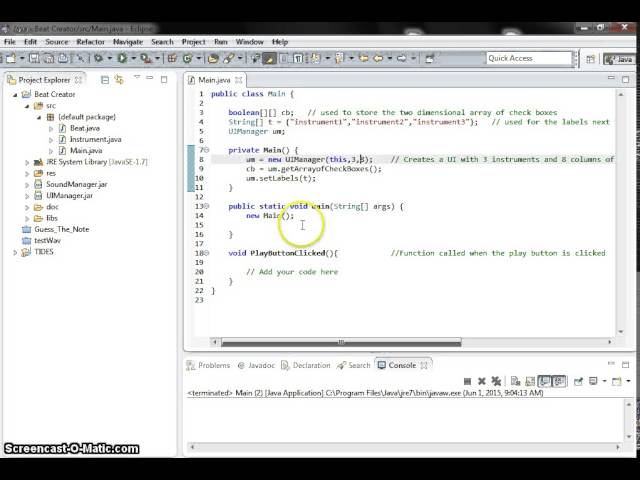Toggle Scroll Lock in the Console toolbar

tap(530, 381)
